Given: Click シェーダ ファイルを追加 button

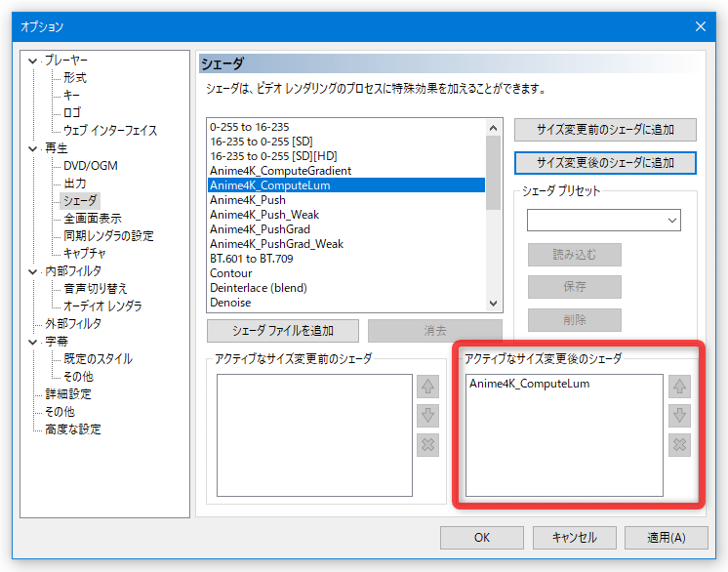Looking at the screenshot, I should pyautogui.click(x=283, y=331).
